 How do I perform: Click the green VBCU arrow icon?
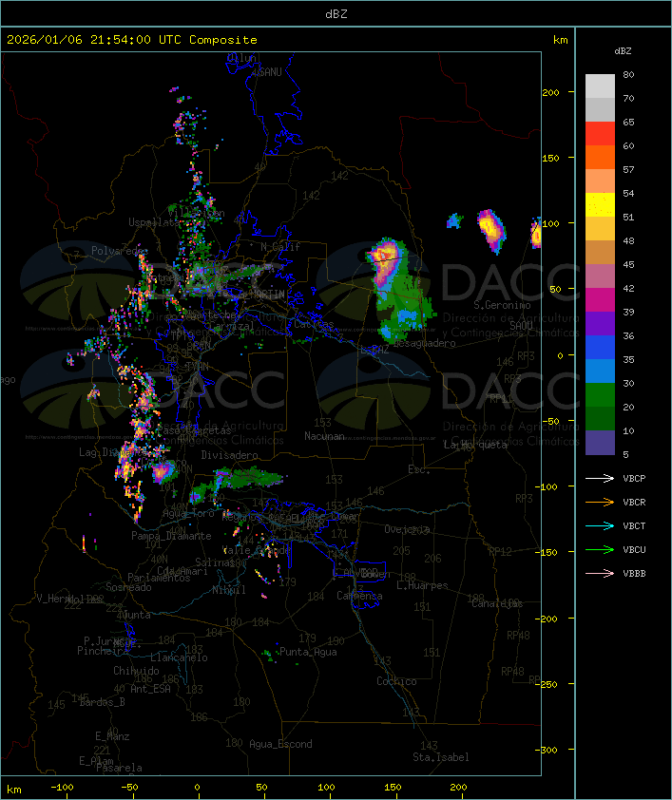click(x=600, y=549)
